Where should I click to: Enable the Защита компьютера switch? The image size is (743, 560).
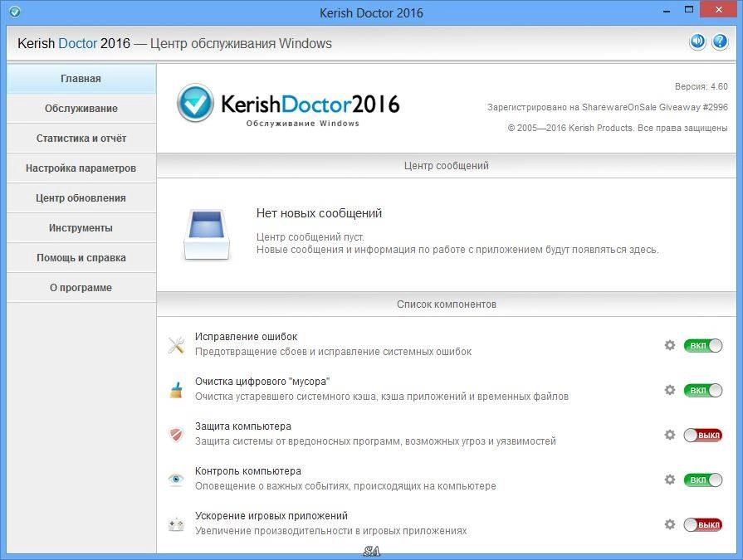pyautogui.click(x=702, y=435)
